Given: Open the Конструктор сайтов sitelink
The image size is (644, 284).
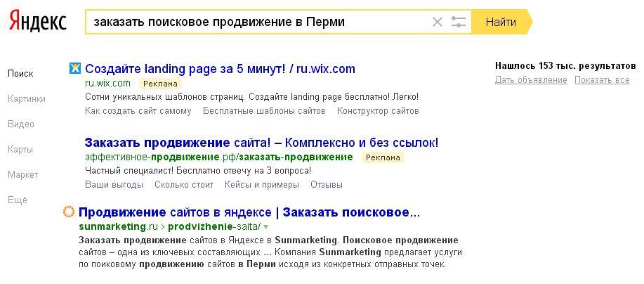Looking at the screenshot, I should tap(378, 110).
